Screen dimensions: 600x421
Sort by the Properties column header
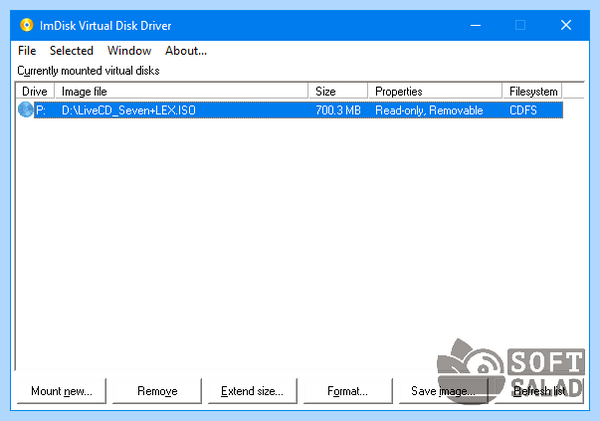(x=435, y=91)
